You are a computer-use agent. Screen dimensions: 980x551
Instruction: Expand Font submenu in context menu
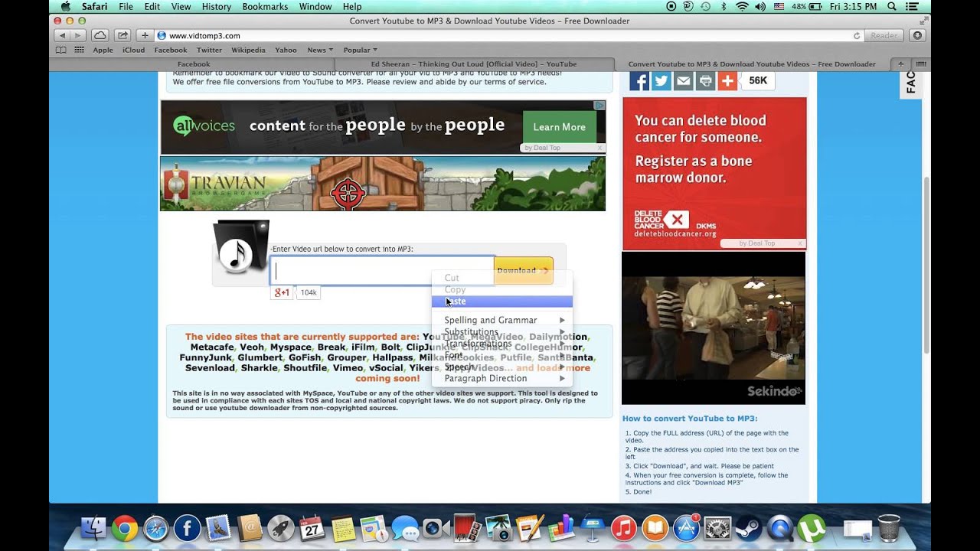[502, 355]
